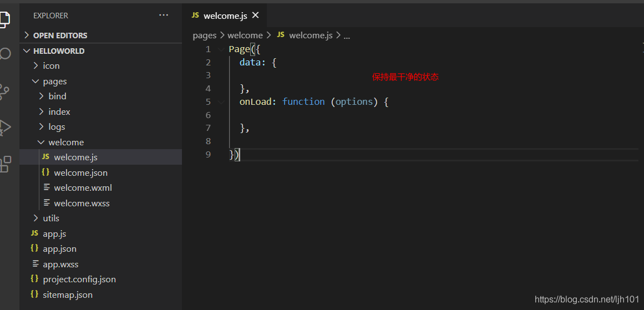
Task: Collapse the pages folder
Action: coord(100,82)
